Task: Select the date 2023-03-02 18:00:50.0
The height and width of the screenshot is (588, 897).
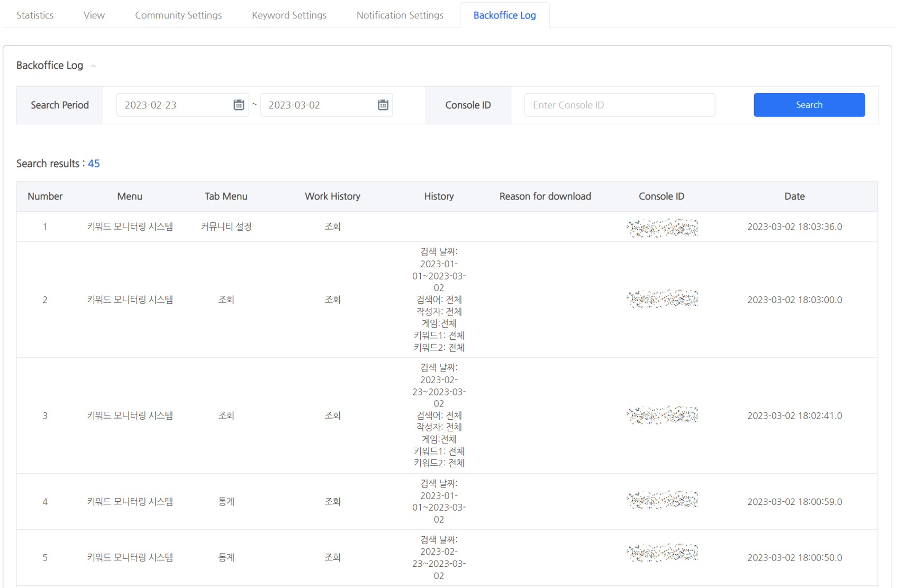Action: click(794, 557)
